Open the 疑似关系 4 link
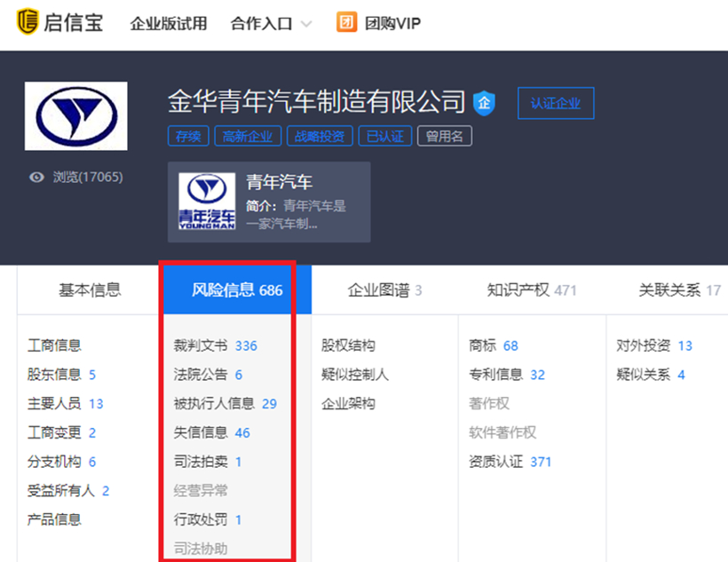This screenshot has height=562, width=728. (651, 375)
